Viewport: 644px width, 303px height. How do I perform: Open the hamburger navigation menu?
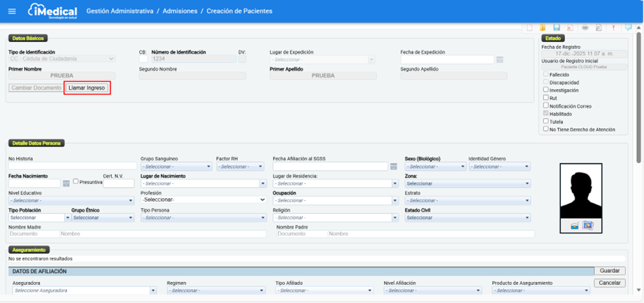(11, 11)
